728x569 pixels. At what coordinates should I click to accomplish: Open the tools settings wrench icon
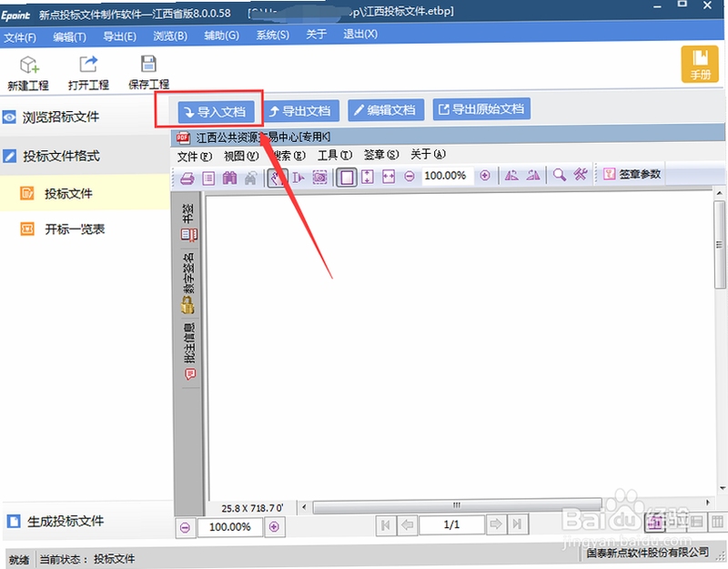pos(581,174)
